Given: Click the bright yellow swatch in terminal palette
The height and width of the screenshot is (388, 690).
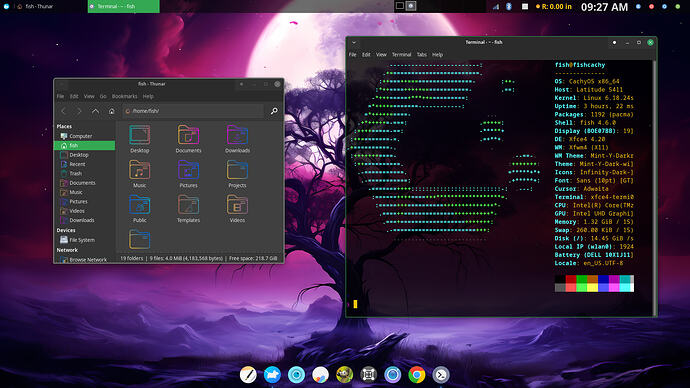Looking at the screenshot, I should coord(592,288).
